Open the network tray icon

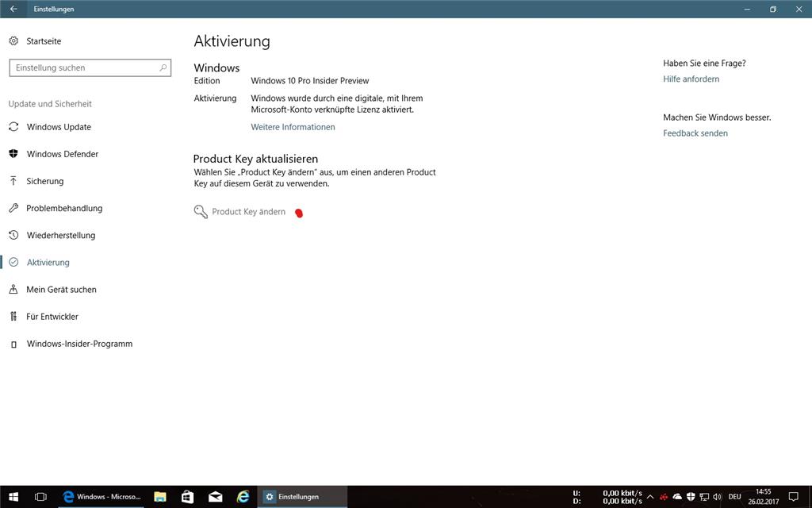(x=704, y=497)
